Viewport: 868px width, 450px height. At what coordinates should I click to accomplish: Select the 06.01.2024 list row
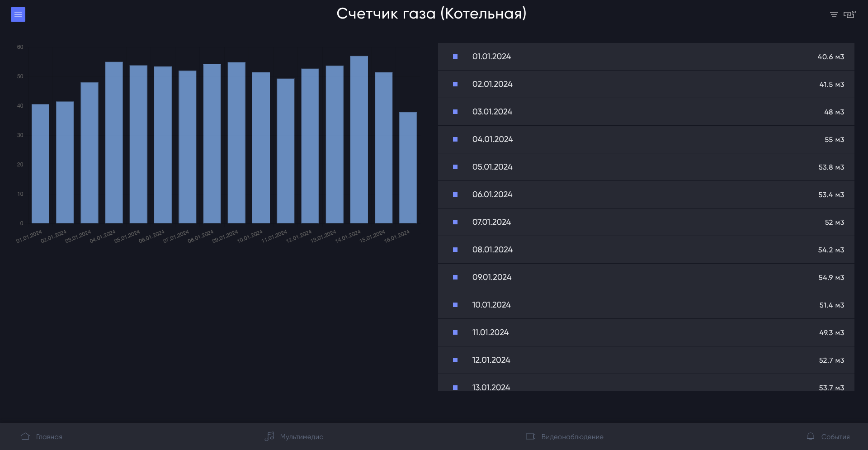(x=646, y=194)
